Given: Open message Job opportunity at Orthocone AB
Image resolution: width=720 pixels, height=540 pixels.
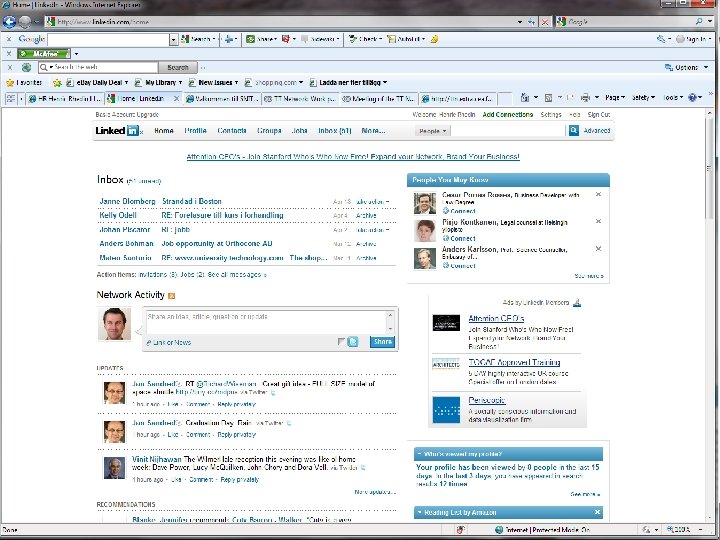Looking at the screenshot, I should [x=217, y=243].
